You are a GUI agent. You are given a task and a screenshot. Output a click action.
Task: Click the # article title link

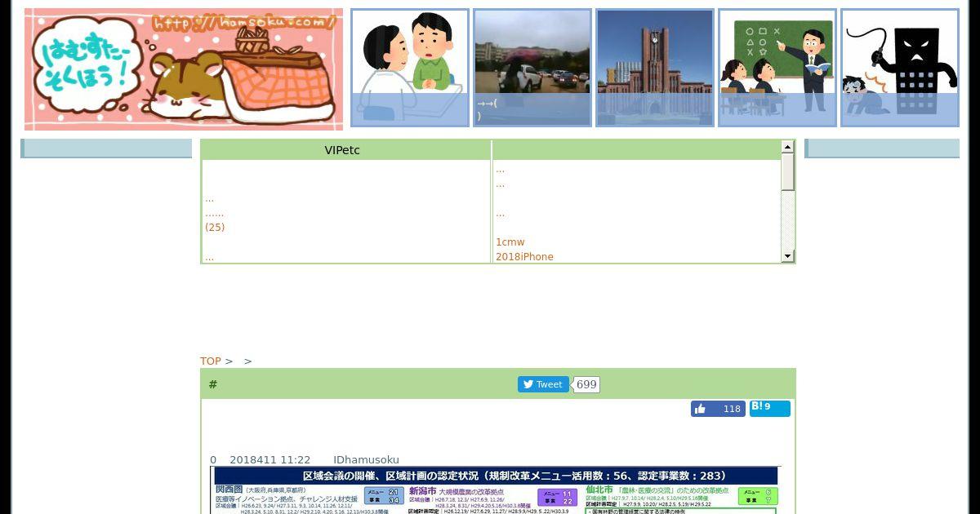[213, 384]
